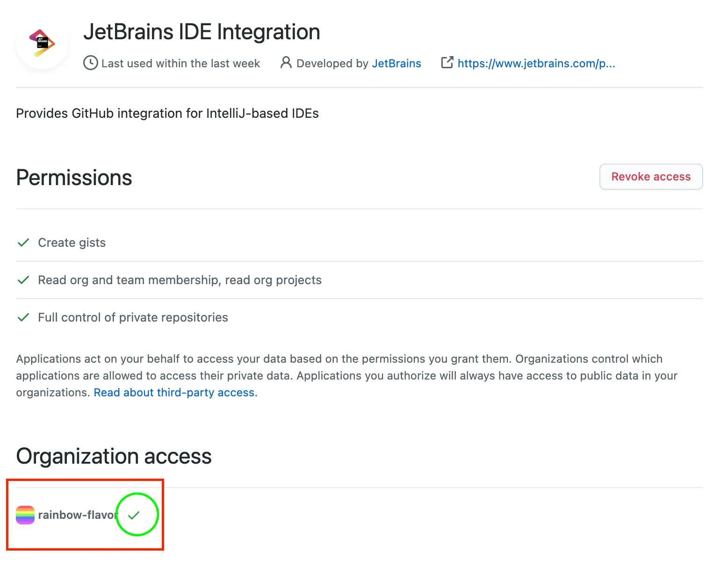This screenshot has width=720, height=588.
Task: Click the green checkmark next to rainbow-flavor
Action: point(134,515)
